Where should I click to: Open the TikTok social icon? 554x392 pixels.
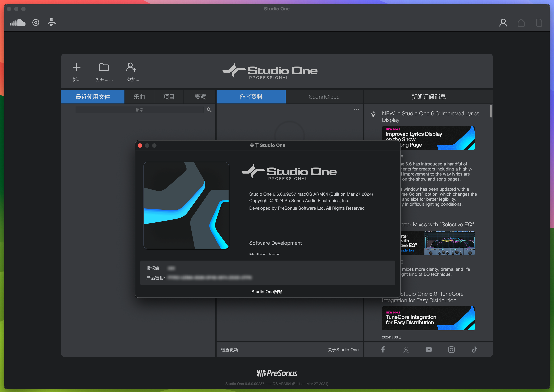coord(474,350)
